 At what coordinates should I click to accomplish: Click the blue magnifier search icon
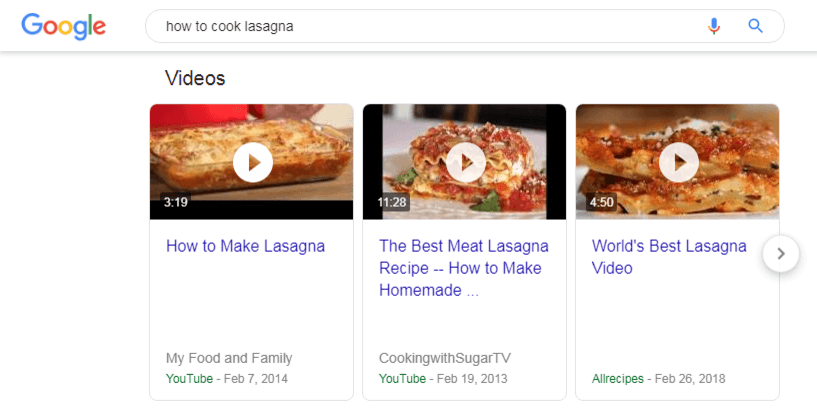click(x=756, y=26)
